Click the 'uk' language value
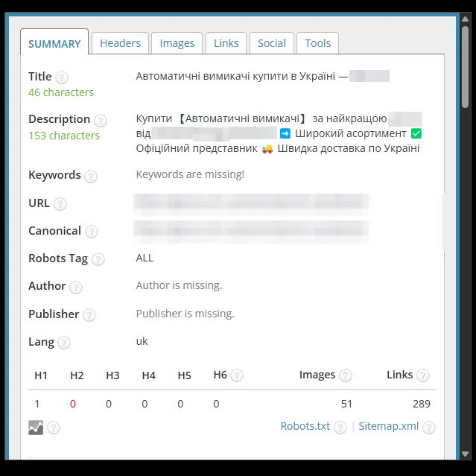The height and width of the screenshot is (476, 476). tap(142, 341)
